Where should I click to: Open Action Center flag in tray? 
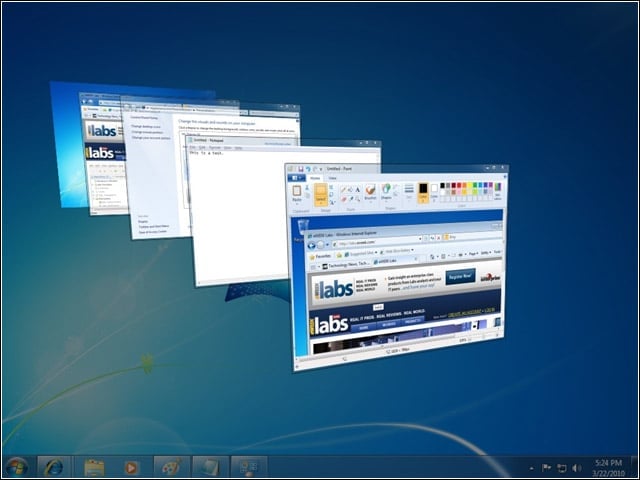546,468
